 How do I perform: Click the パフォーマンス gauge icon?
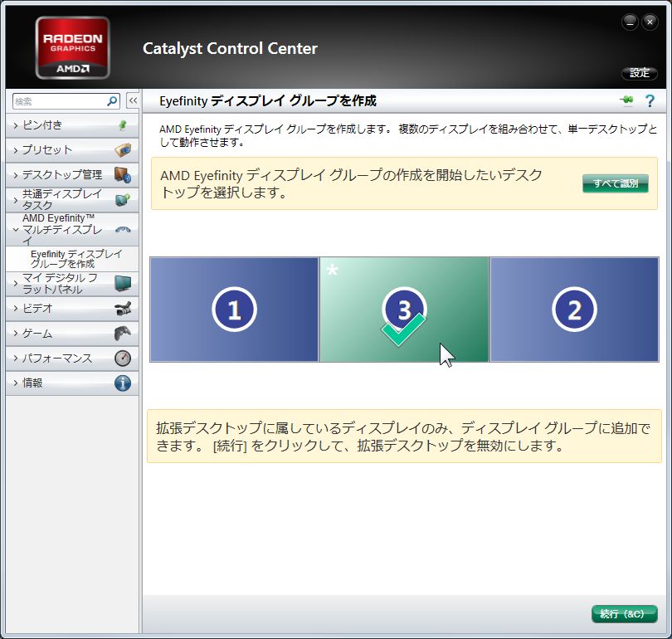123,359
